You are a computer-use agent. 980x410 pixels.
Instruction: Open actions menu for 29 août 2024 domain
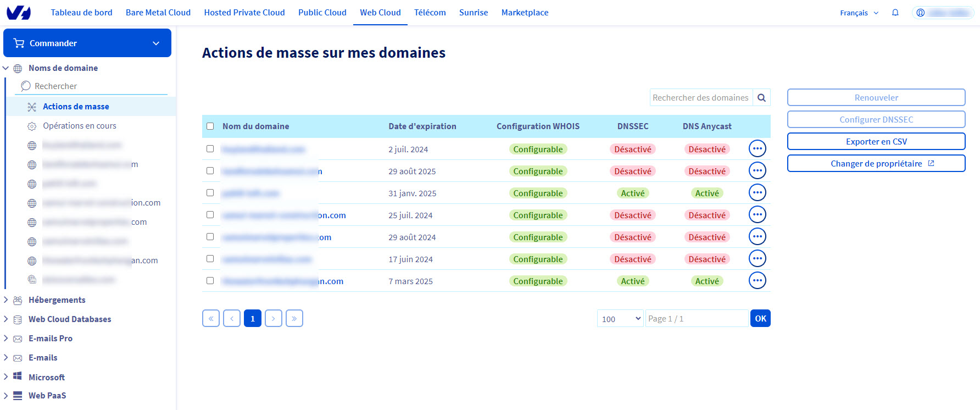click(x=758, y=236)
